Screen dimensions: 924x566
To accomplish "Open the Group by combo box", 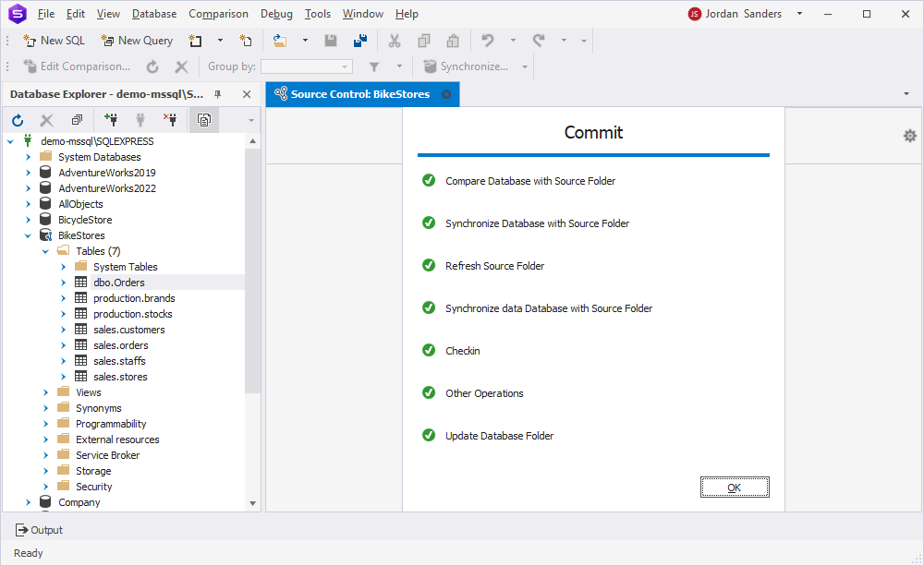I will 307,66.
